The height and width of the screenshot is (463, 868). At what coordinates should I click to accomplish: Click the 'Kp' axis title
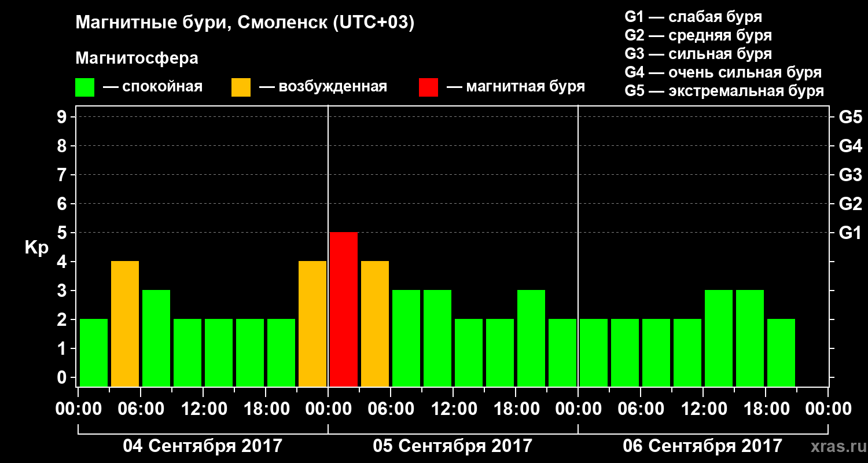pos(36,248)
